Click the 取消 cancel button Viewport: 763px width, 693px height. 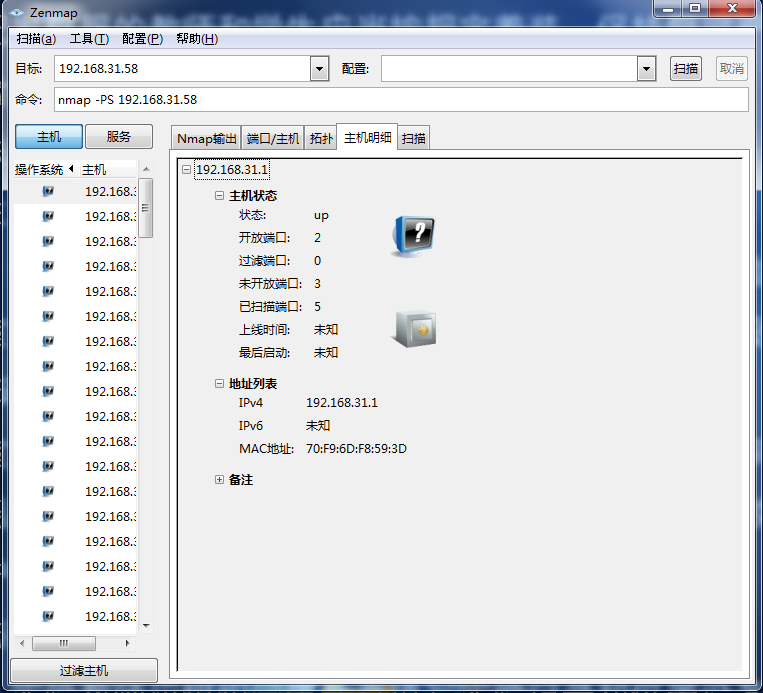pyautogui.click(x=731, y=69)
